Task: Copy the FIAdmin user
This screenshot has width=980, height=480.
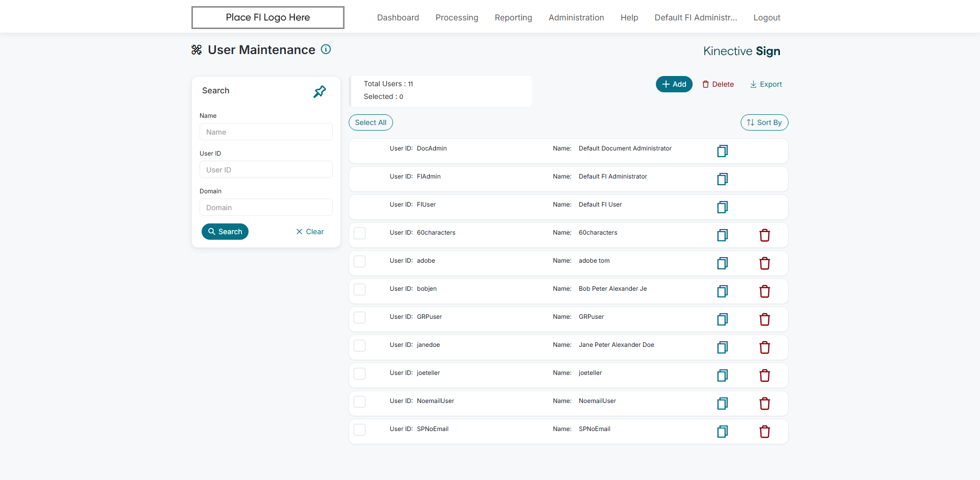Action: coord(722,179)
